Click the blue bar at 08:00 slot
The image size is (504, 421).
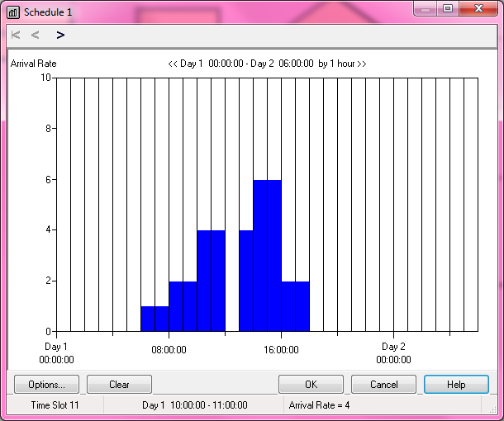point(176,306)
